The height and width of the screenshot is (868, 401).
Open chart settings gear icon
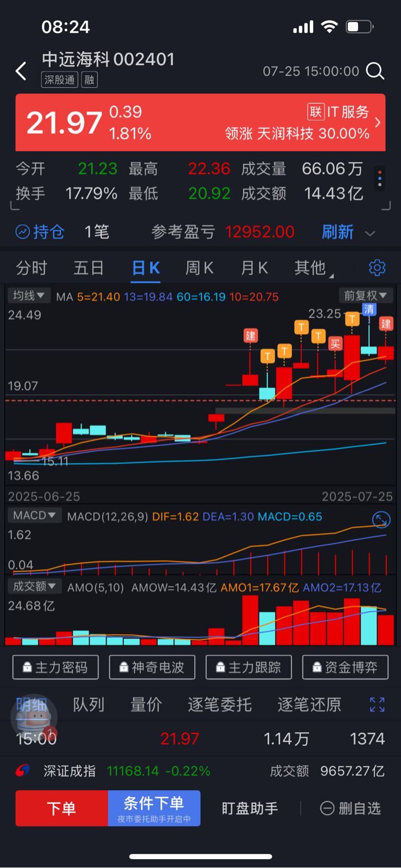click(377, 268)
